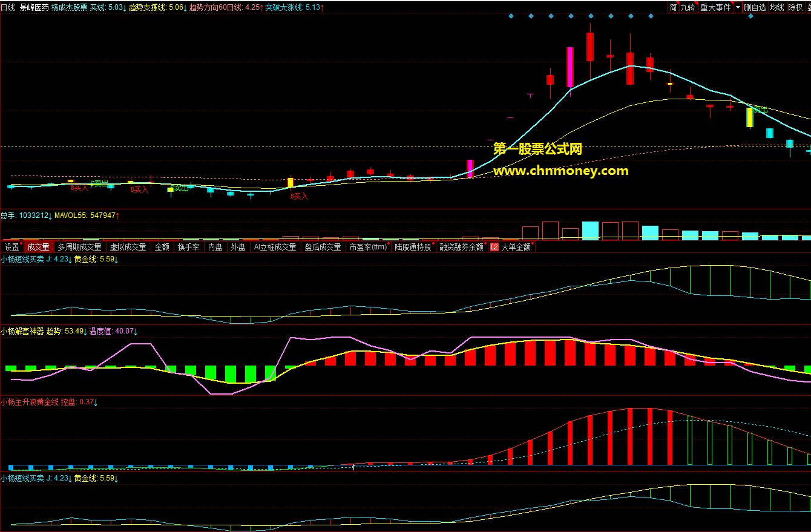Viewport: 811px width, 532px height.
Task: Open the L2 大单金额 tab
Action: tap(511, 247)
